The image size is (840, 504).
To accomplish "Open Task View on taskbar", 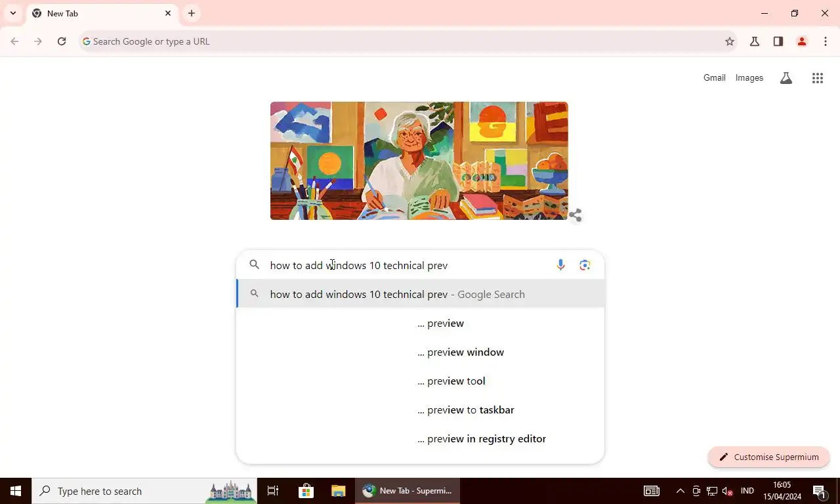I will (273, 491).
